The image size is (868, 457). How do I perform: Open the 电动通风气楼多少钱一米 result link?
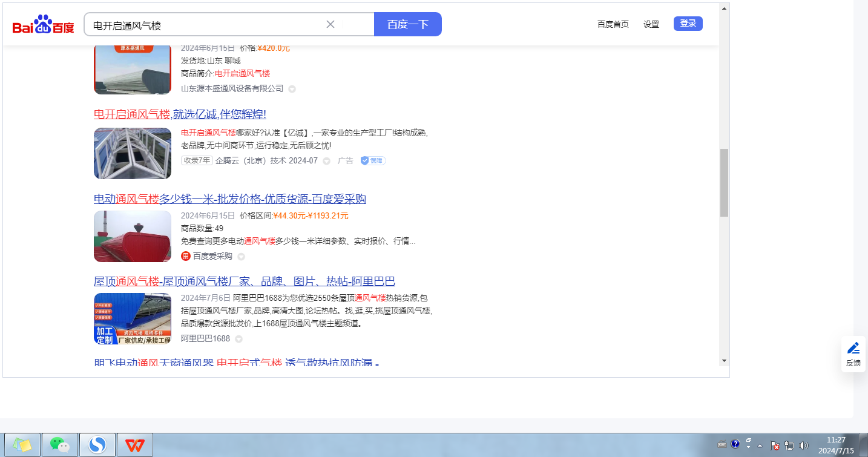229,199
